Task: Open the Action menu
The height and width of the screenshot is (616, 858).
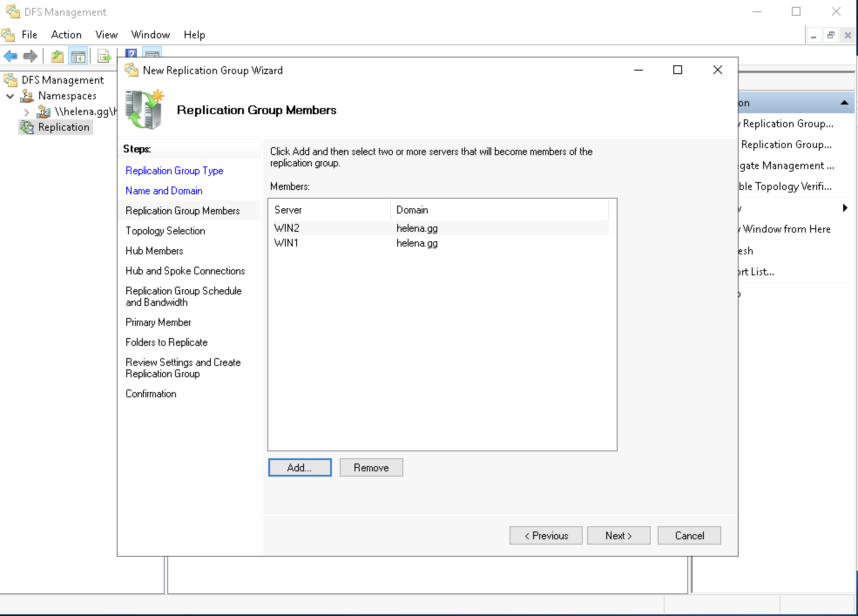Action: 66,35
